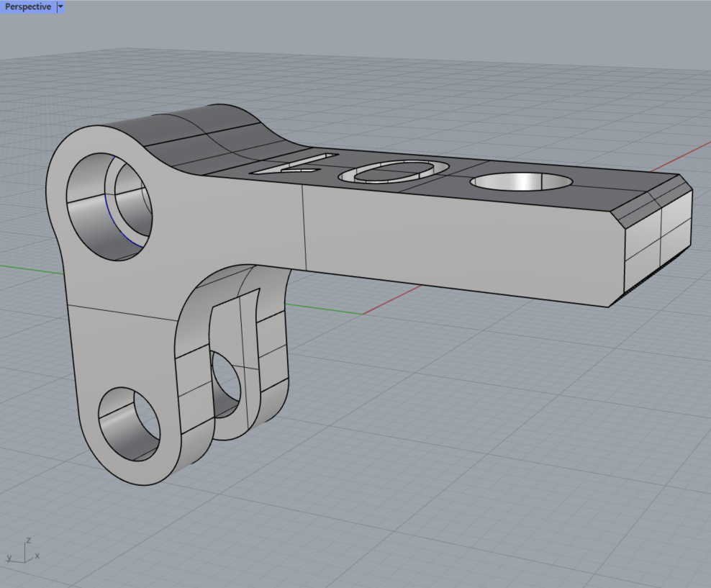Click the world axes icon in the viewport corner
This screenshot has width=711, height=588.
(x=24, y=551)
